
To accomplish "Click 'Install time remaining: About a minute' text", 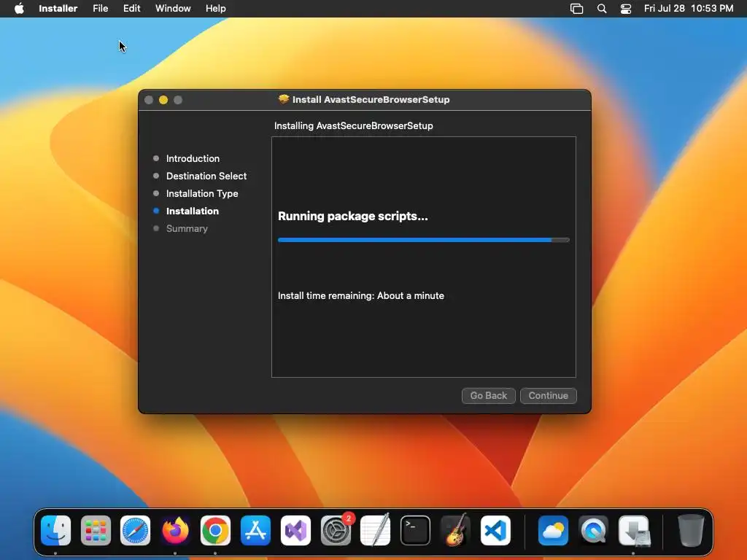I will click(x=360, y=296).
